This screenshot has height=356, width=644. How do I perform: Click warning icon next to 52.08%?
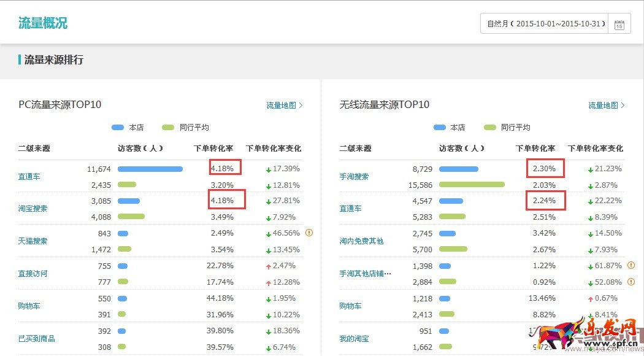point(631,282)
